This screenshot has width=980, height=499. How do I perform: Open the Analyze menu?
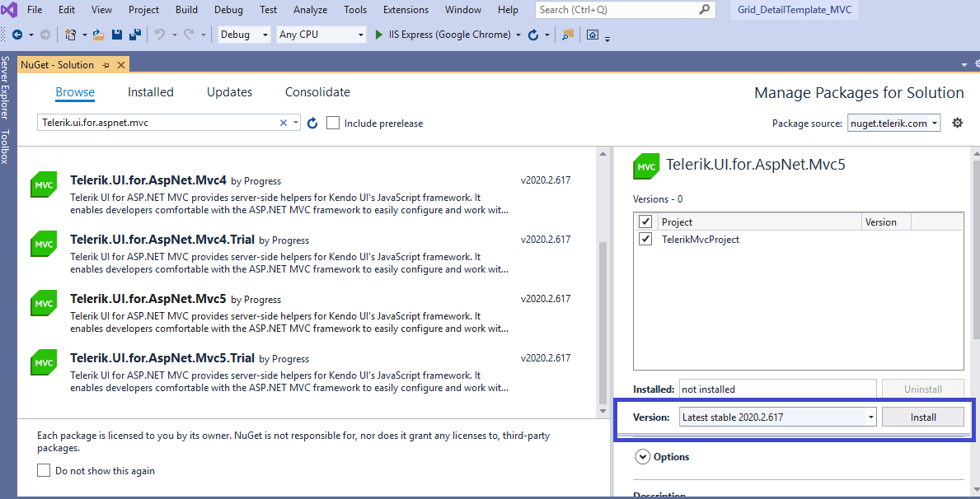pyautogui.click(x=311, y=10)
